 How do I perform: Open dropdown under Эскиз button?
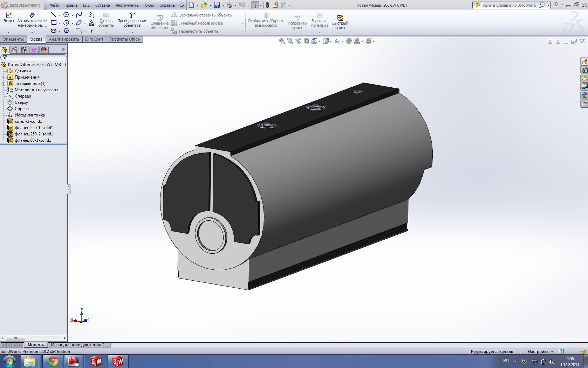8,32
